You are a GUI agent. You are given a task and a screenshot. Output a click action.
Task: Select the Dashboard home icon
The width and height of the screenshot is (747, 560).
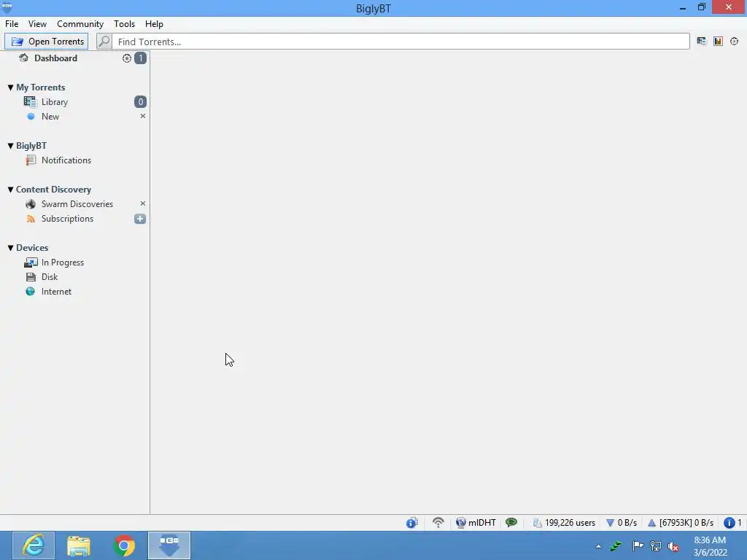(x=23, y=58)
